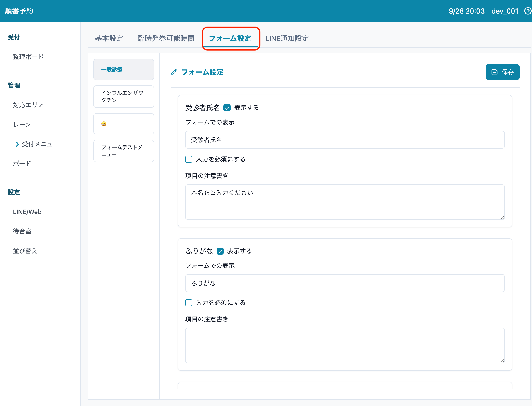Select the フォームテストメニュー card
This screenshot has height=406, width=532.
124,151
